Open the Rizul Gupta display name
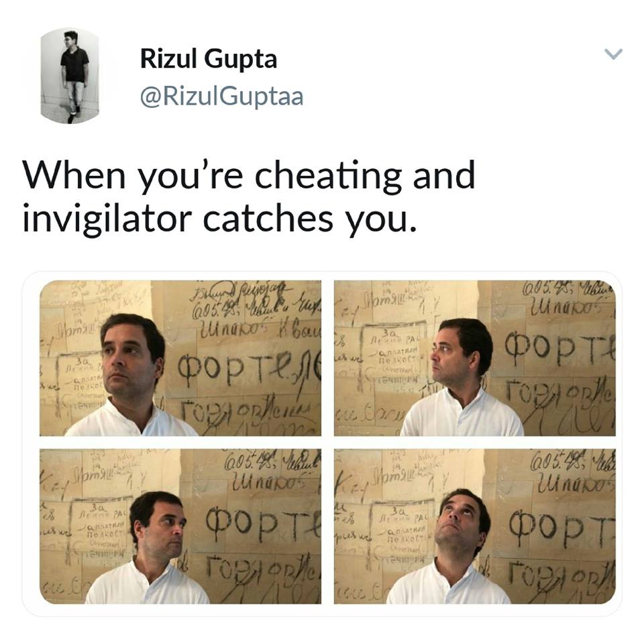The height and width of the screenshot is (644, 644). pyautogui.click(x=209, y=59)
